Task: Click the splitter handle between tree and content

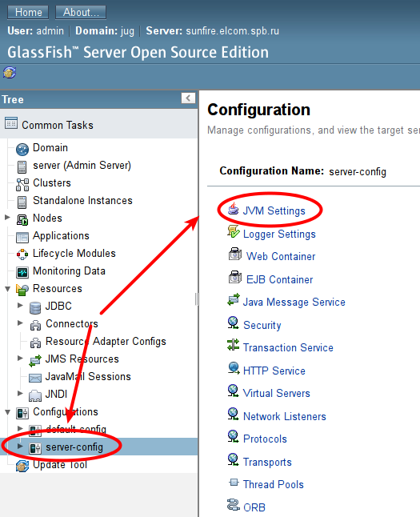Action: click(197, 299)
